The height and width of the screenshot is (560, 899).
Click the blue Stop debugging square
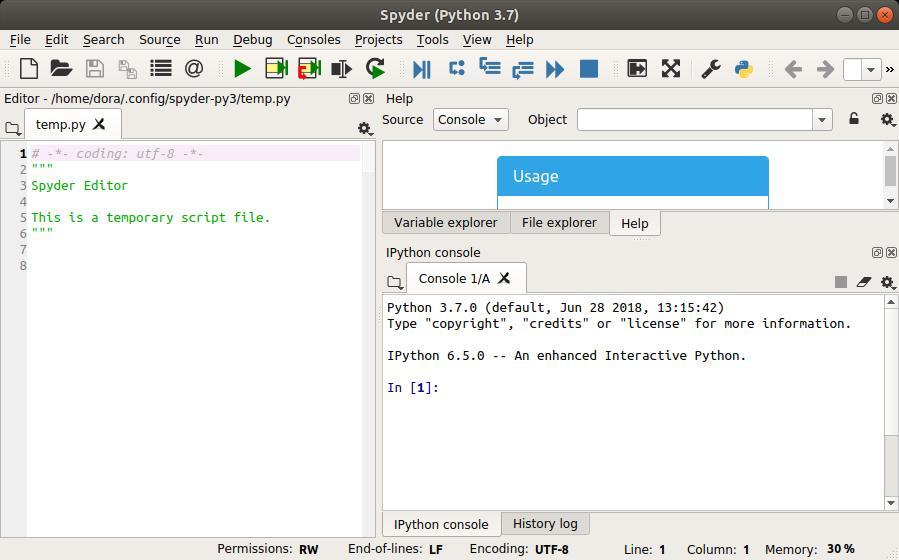point(589,69)
